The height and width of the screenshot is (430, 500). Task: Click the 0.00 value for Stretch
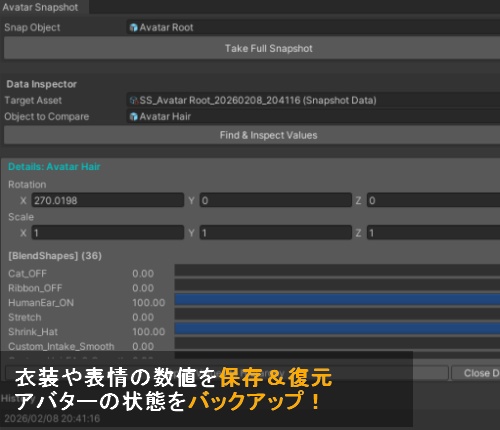143,317
